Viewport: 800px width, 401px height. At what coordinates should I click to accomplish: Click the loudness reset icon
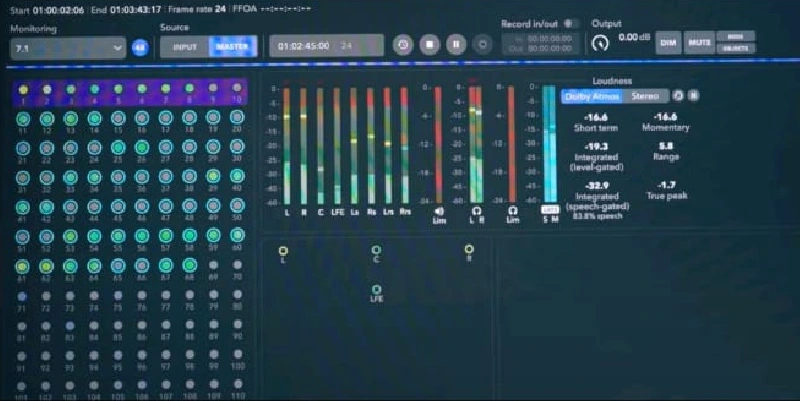[678, 96]
